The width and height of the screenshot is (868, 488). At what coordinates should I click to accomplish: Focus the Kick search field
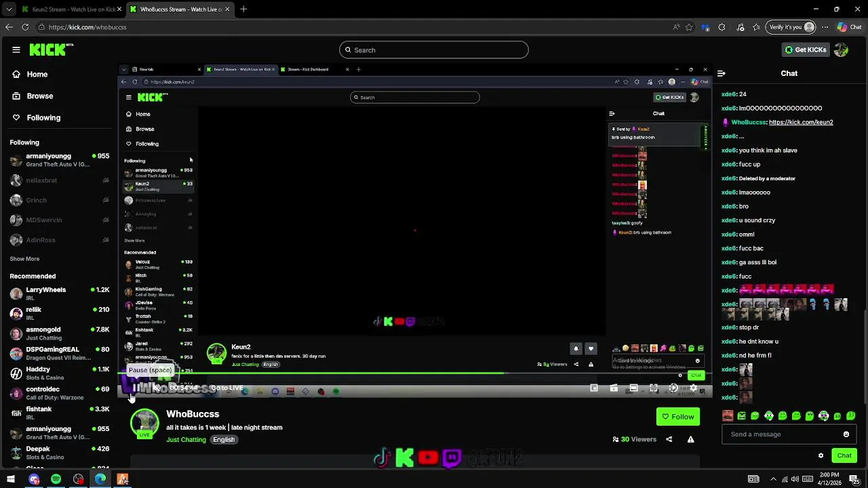(x=434, y=49)
